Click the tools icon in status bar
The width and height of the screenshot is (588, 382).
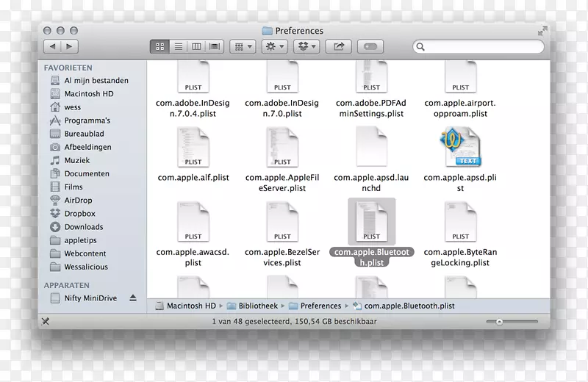click(46, 321)
